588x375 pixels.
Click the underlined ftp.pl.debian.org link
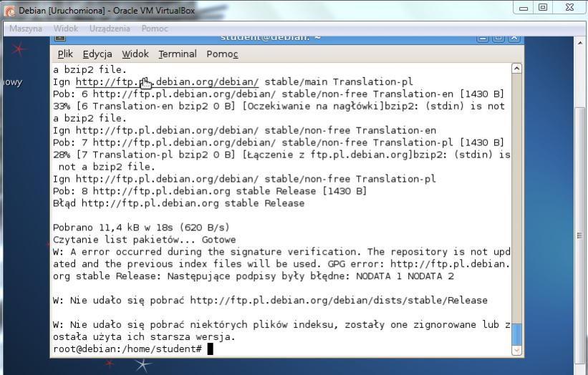167,82
